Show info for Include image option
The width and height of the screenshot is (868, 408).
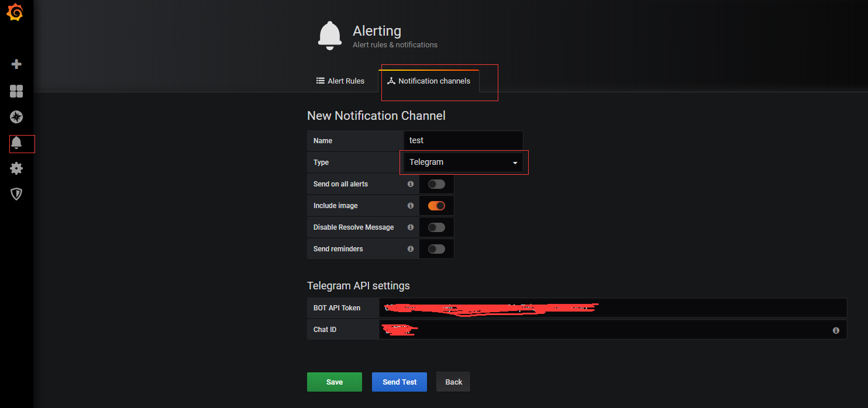(411, 206)
